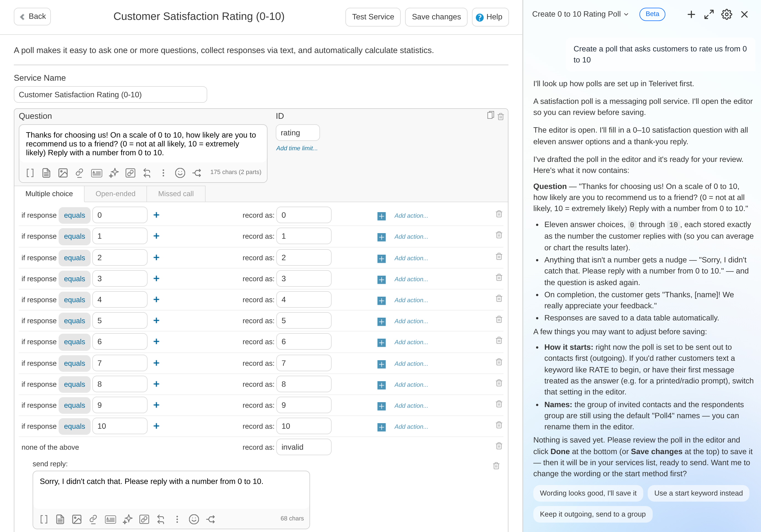This screenshot has width=761, height=532.
Task: Open emoji picker in the question toolbar
Action: (180, 173)
